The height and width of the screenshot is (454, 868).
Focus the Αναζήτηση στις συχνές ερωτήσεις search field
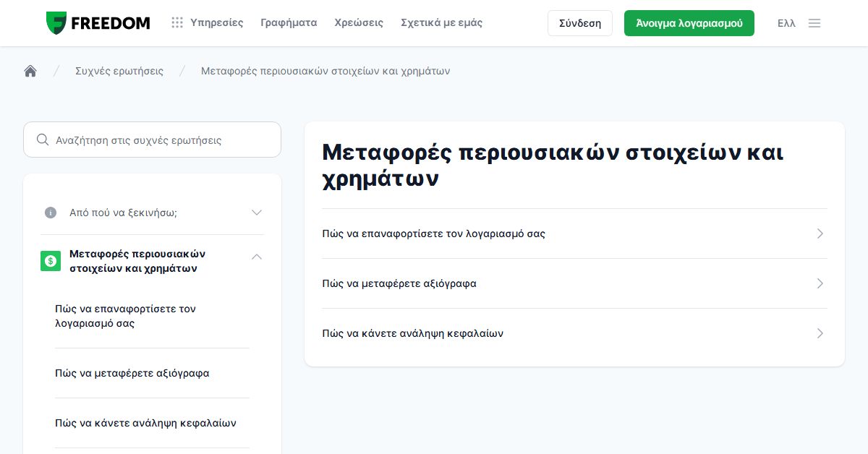click(152, 140)
